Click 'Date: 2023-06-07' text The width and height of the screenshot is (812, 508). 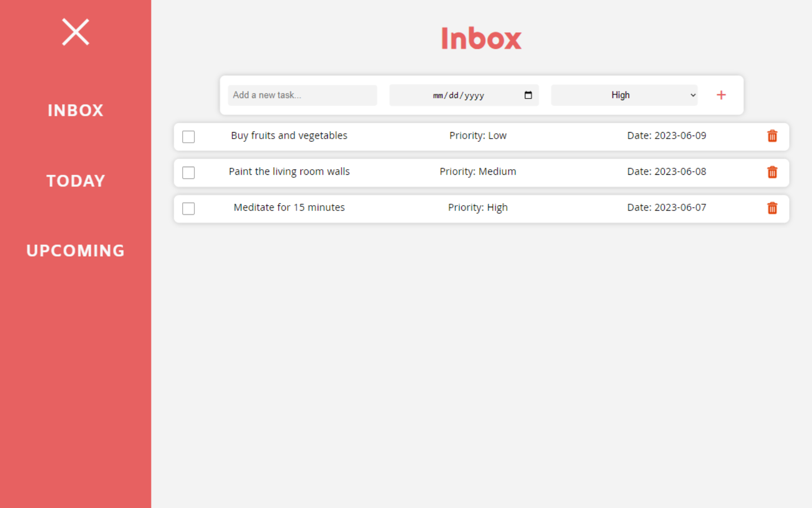pyautogui.click(x=666, y=207)
